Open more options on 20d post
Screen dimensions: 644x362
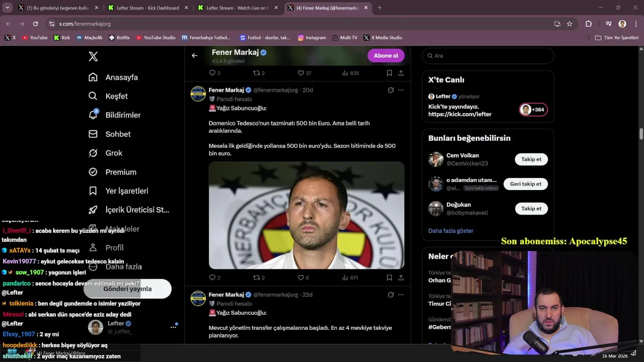click(x=401, y=90)
